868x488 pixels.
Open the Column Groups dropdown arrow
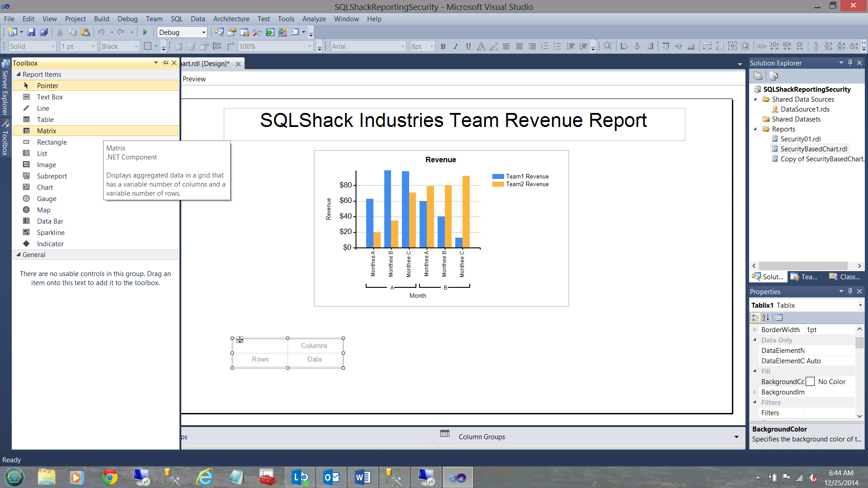pyautogui.click(x=736, y=437)
